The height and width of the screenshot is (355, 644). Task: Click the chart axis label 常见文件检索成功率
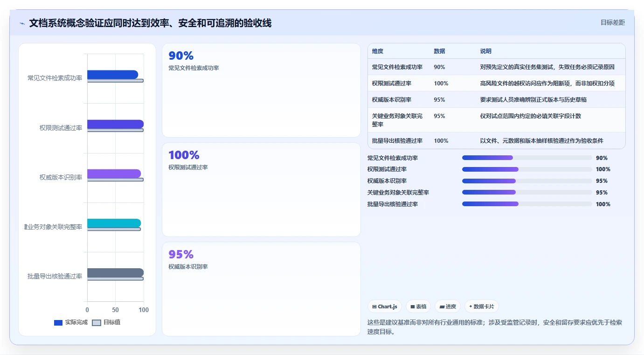pos(55,78)
